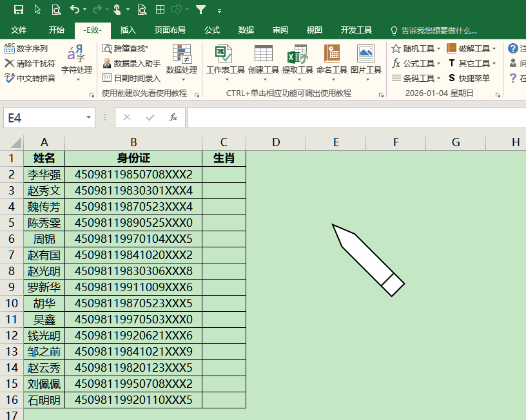Click 中文转拼音 Chinese to pinyin button
This screenshot has height=420, width=526.
pyautogui.click(x=30, y=78)
